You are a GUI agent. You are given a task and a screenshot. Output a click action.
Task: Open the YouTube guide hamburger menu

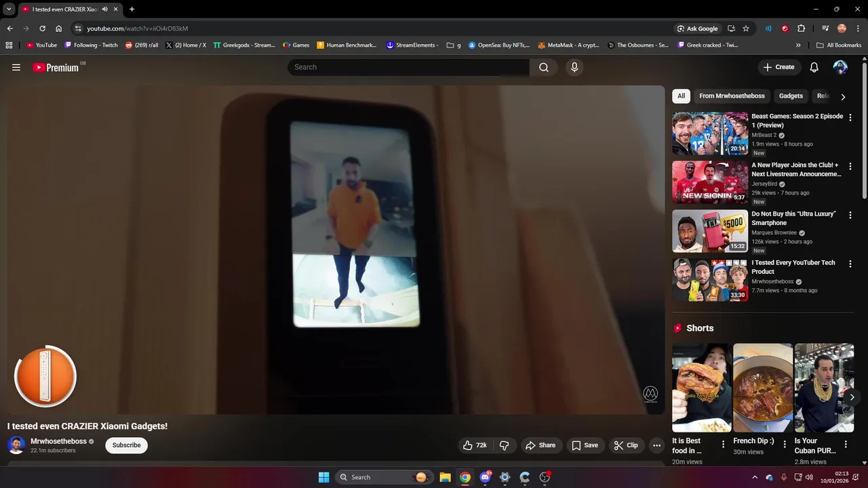point(16,67)
